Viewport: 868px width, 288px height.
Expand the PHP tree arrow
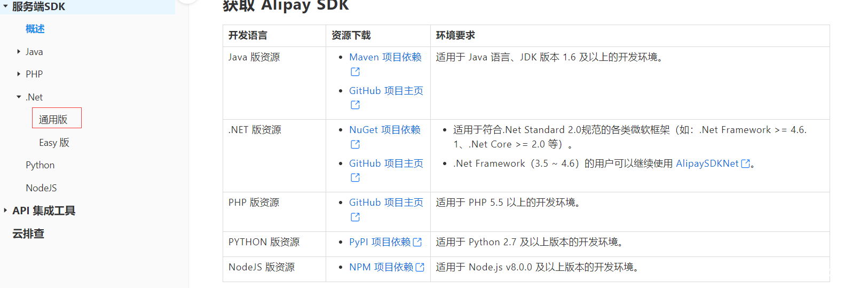(19, 74)
